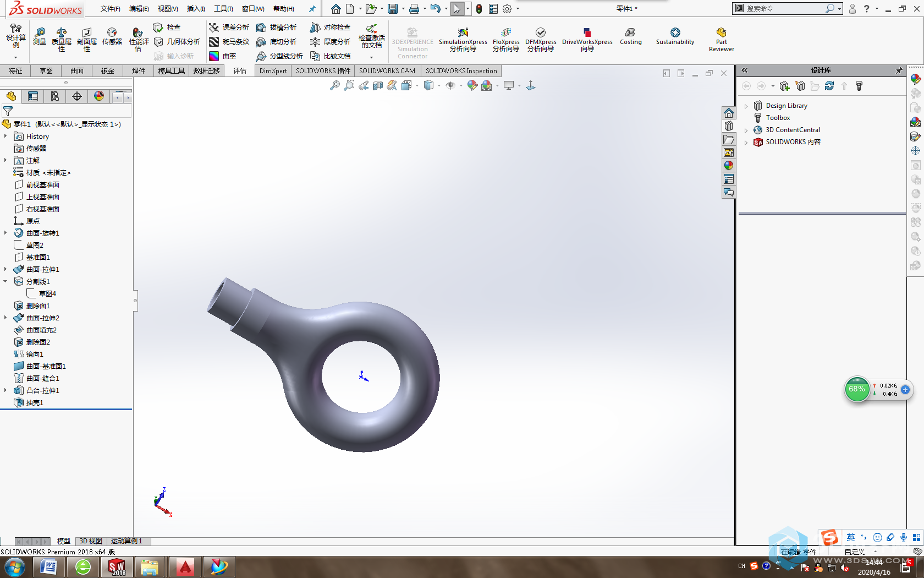Open Edit Appearance in view toolbar
This screenshot has height=578, width=924.
click(472, 85)
